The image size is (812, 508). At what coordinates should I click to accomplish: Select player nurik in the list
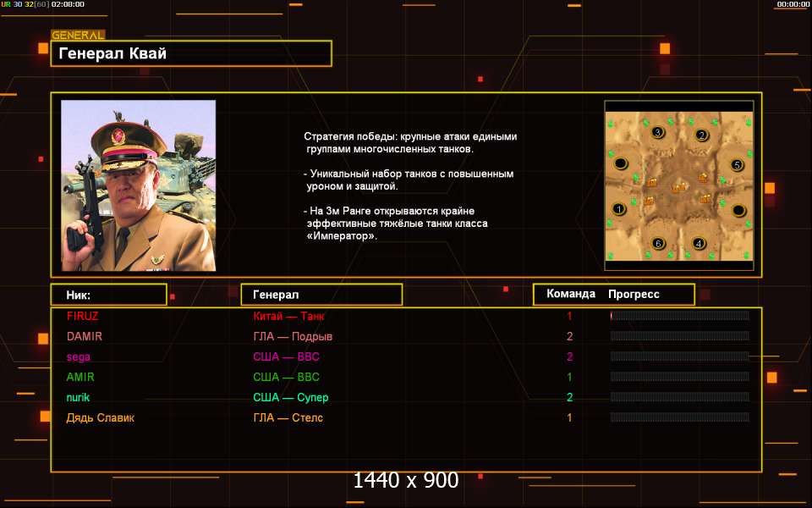pos(78,398)
